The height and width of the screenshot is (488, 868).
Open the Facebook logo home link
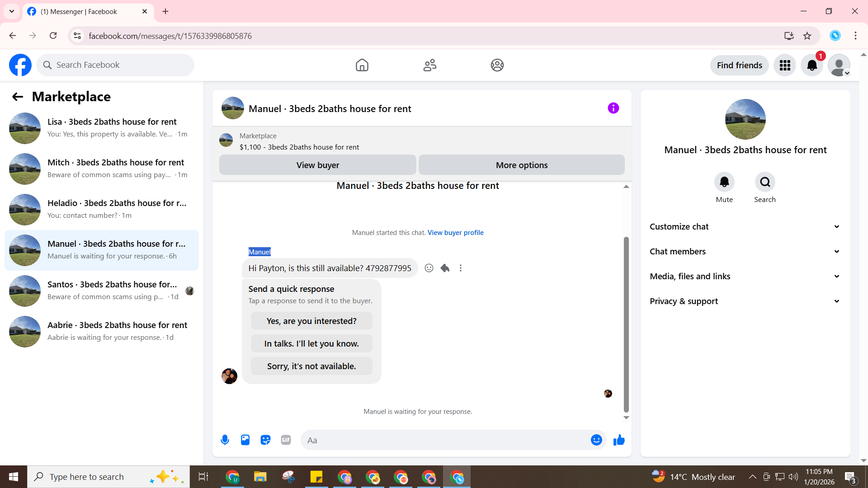20,65
